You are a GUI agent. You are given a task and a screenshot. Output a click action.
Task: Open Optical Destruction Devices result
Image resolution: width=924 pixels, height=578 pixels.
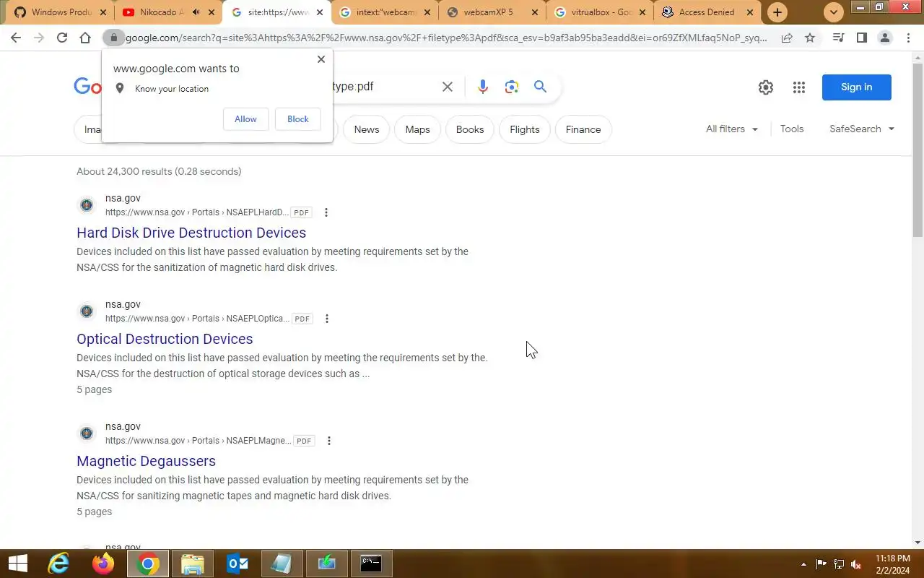(165, 339)
